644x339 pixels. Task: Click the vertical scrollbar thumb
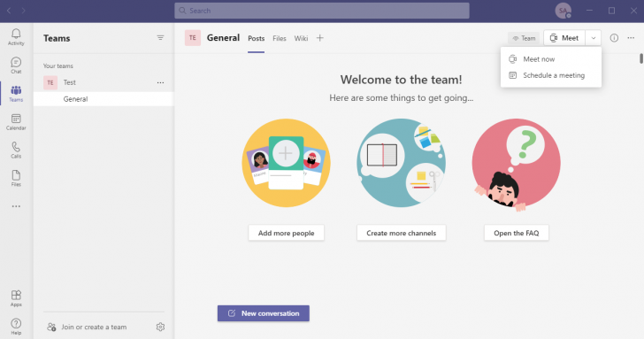click(x=641, y=58)
